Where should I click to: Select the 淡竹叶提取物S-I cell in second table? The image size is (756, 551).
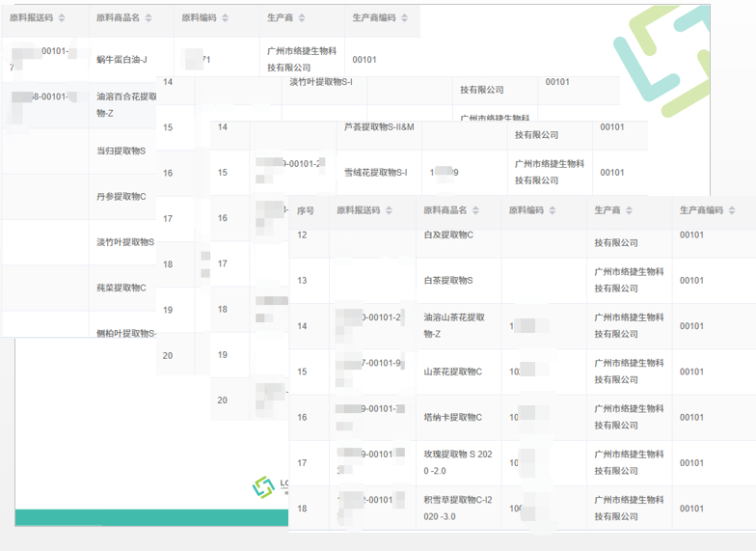click(x=320, y=82)
